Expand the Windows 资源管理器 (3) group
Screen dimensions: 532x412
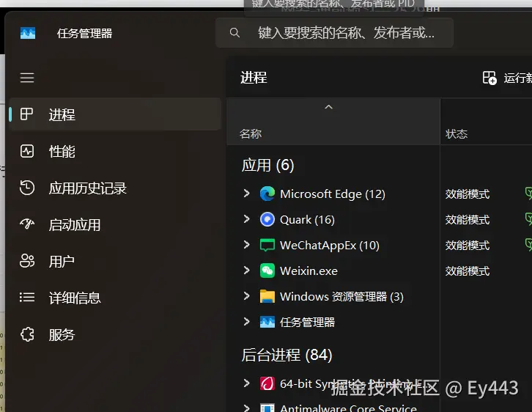tap(247, 296)
